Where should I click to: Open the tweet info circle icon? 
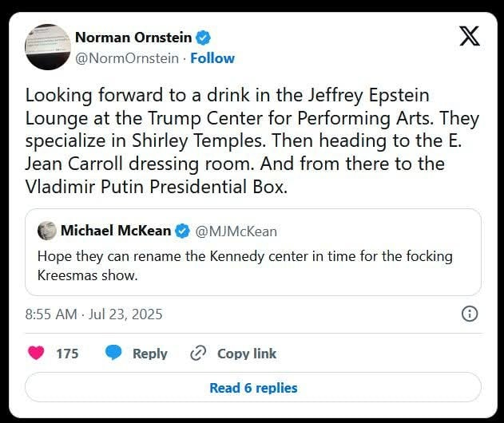pos(470,314)
